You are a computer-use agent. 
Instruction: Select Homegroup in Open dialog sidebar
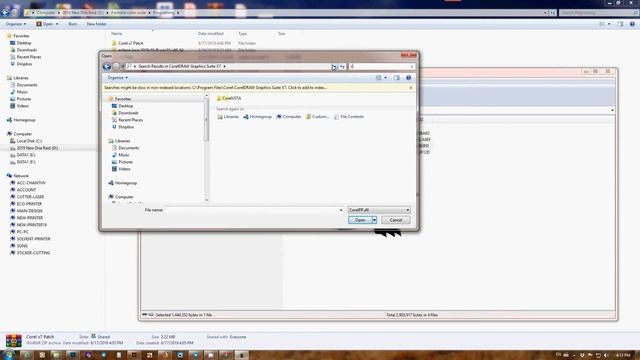coord(123,183)
